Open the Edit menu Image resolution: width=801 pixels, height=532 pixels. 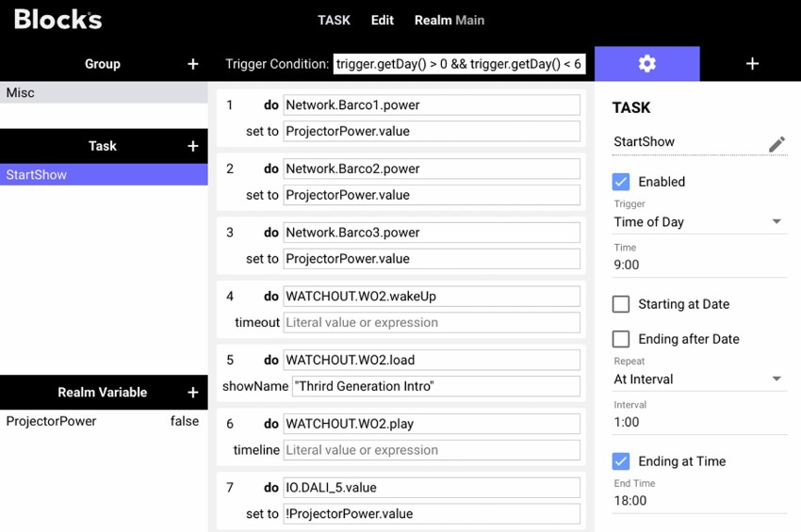(383, 20)
